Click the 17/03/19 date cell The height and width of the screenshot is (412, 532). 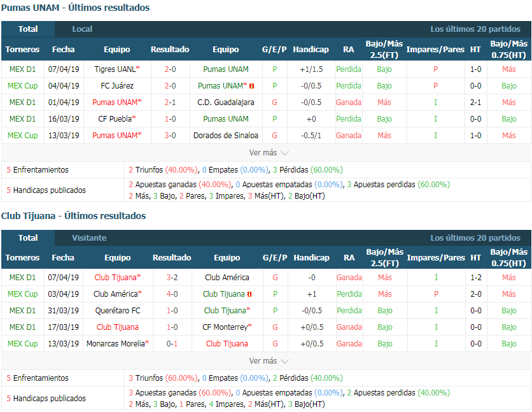point(63,327)
